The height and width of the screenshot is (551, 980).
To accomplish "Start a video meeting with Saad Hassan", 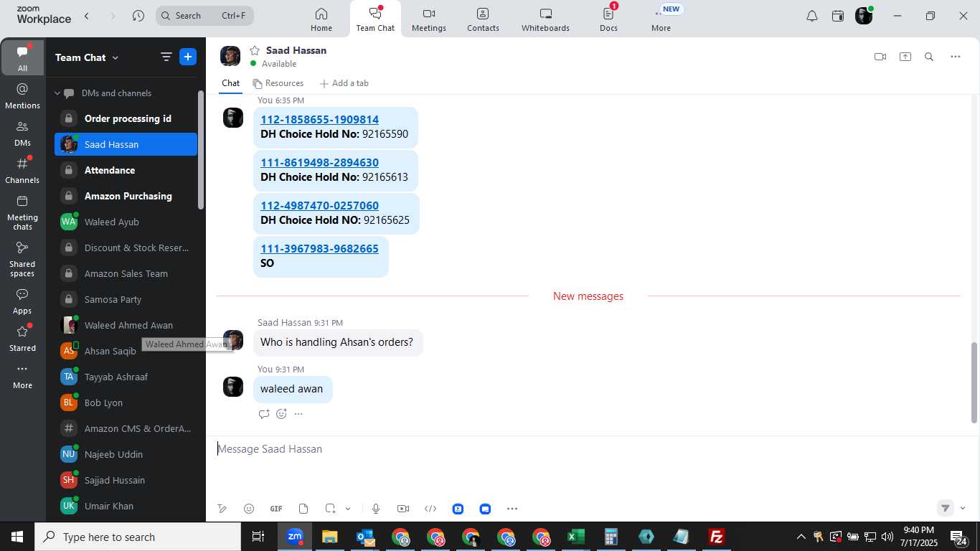I will tap(880, 57).
